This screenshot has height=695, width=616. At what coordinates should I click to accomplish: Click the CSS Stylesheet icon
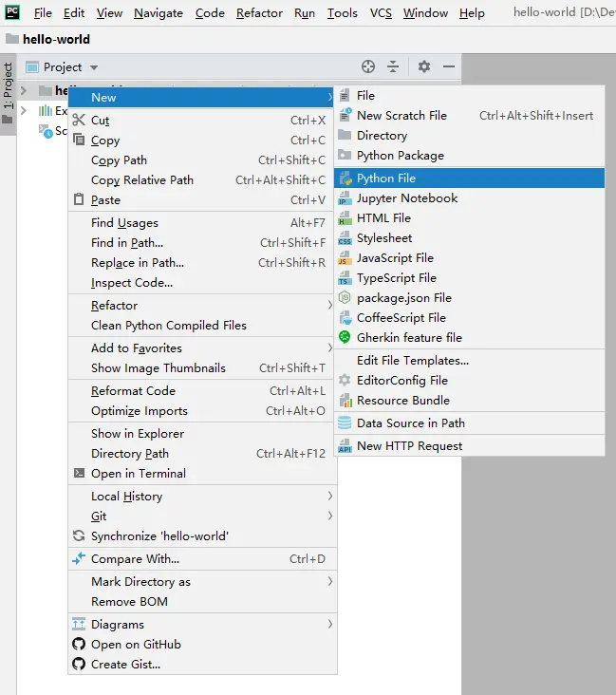[345, 238]
